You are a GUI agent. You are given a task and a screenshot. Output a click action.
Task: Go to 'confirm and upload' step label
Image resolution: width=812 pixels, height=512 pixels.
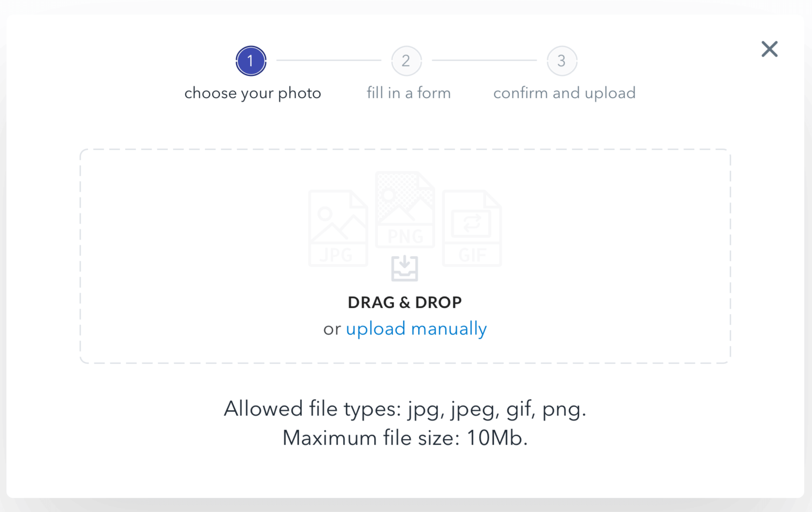(565, 93)
